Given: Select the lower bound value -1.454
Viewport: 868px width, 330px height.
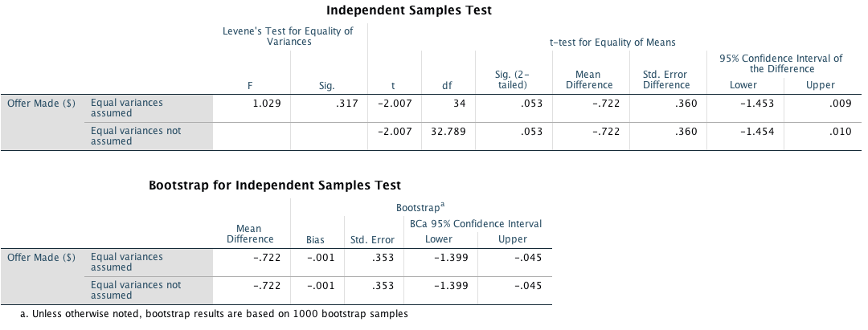Looking at the screenshot, I should tap(758, 130).
